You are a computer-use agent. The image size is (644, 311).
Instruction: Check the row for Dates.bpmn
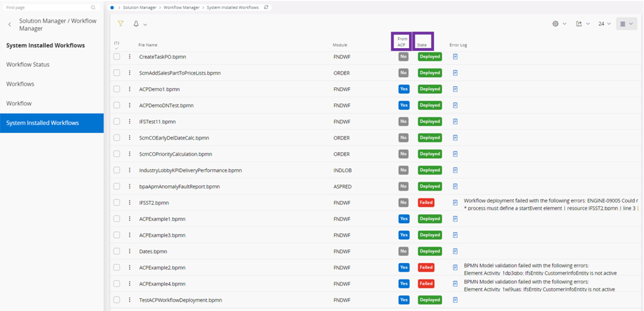pos(116,251)
